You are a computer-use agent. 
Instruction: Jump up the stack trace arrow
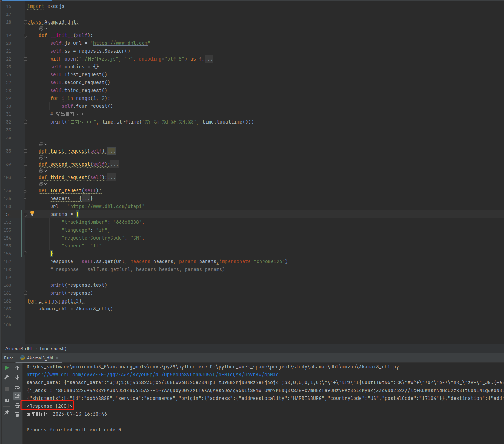point(17,368)
